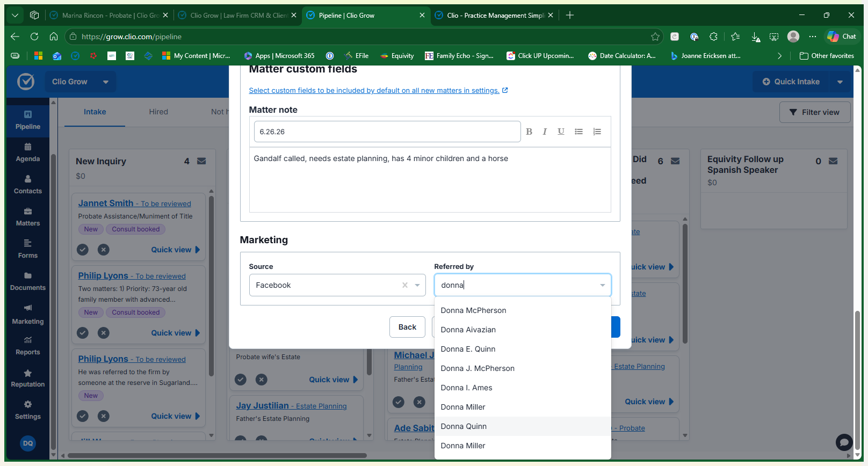Click the Quick Intake button
The width and height of the screenshot is (868, 466).
(791, 82)
